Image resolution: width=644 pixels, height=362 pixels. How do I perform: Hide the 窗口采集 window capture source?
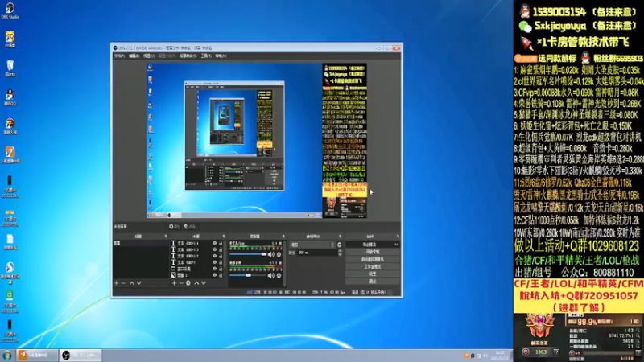214,269
